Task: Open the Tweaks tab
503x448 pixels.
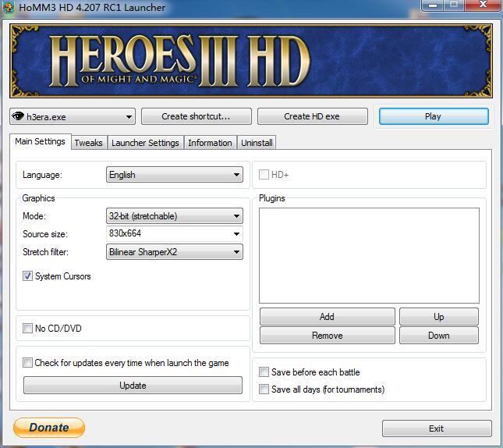Action: pos(89,143)
